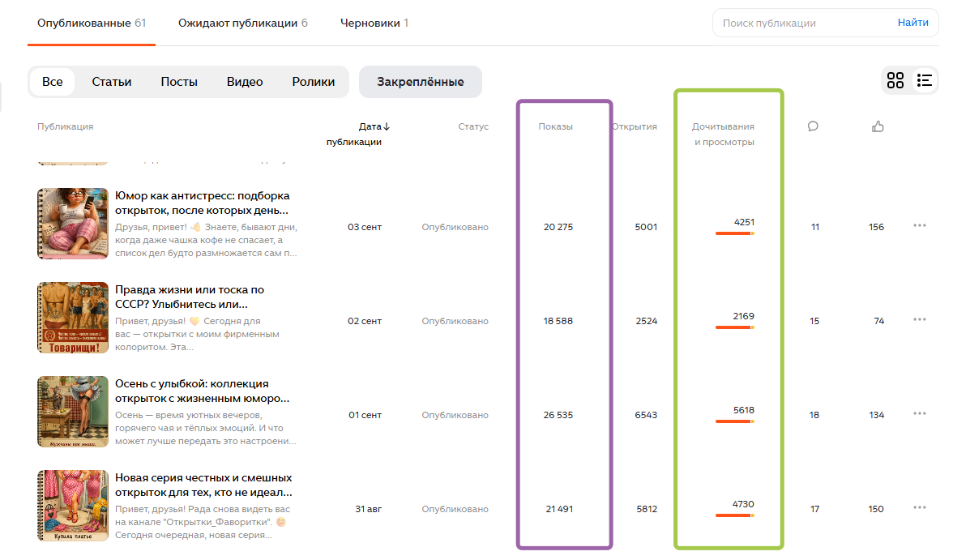Select impressions value 26 535
Screen dimensions: 953x560
558,415
